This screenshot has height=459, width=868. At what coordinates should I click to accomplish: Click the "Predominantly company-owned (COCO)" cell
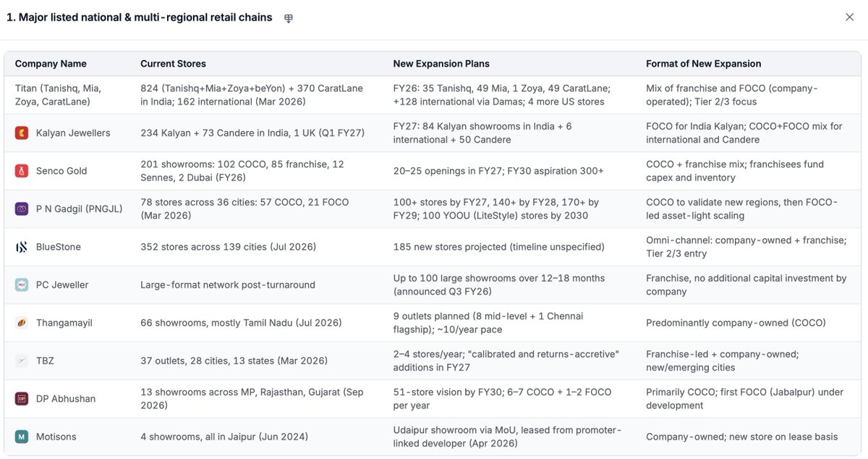coord(736,323)
